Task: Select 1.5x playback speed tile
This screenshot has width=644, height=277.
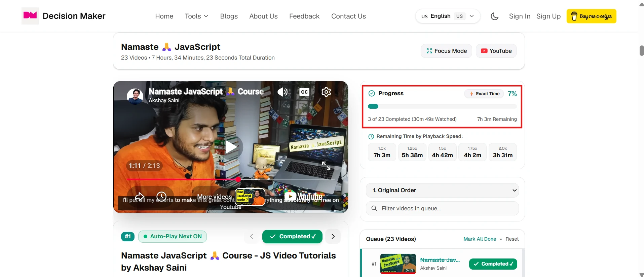Action: click(x=443, y=152)
